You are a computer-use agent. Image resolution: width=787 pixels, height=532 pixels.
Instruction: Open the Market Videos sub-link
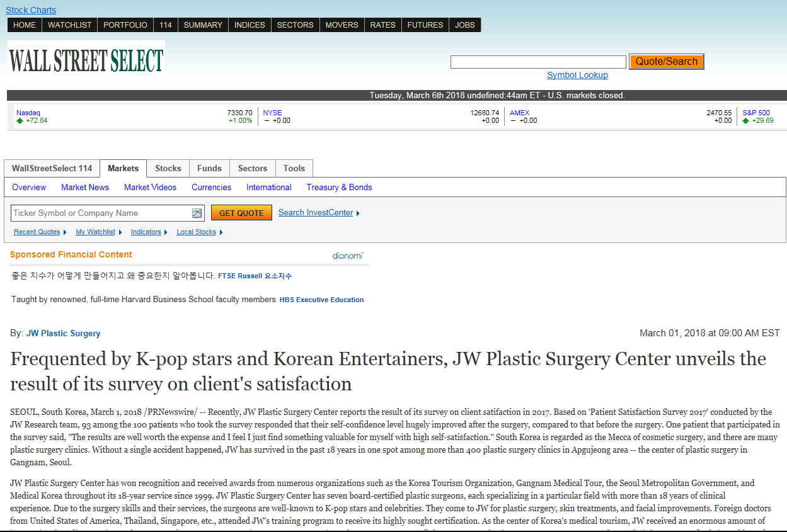point(150,187)
